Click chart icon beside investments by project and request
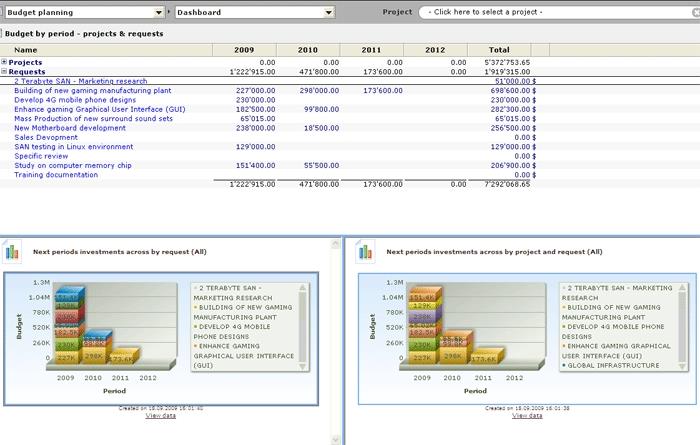The width and height of the screenshot is (700, 445). [366, 252]
